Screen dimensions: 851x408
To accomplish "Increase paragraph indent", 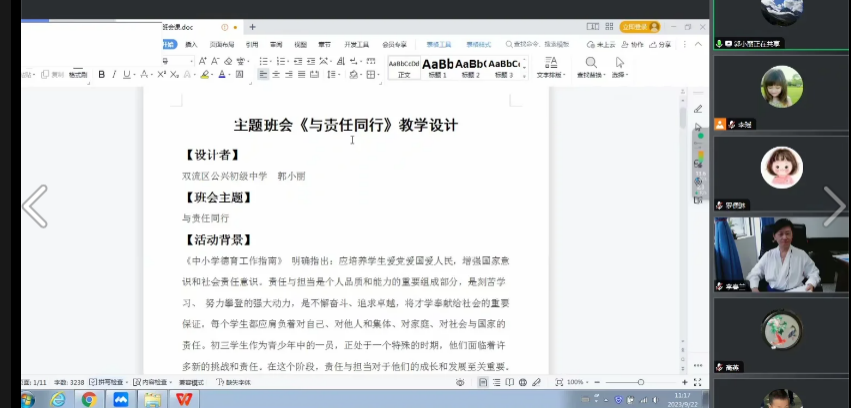I will click(311, 61).
